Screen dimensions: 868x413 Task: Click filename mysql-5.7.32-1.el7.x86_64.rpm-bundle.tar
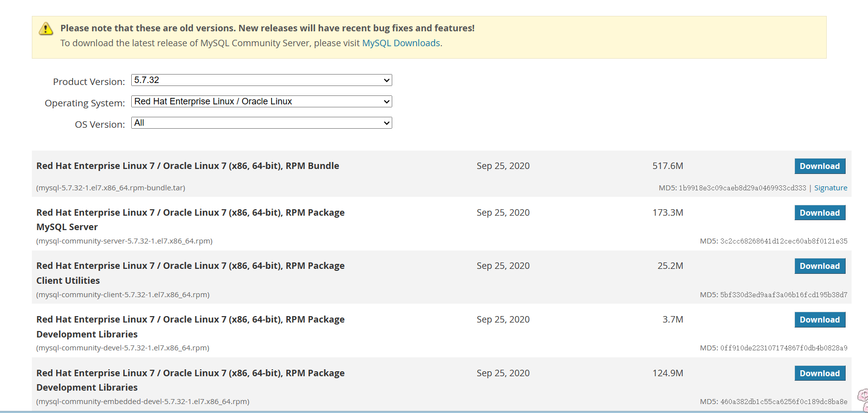(111, 188)
